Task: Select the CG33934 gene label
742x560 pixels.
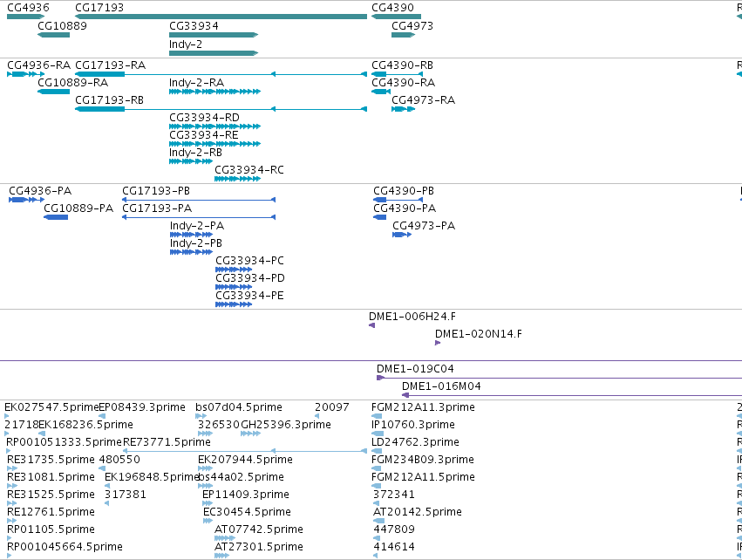Action: point(194,25)
